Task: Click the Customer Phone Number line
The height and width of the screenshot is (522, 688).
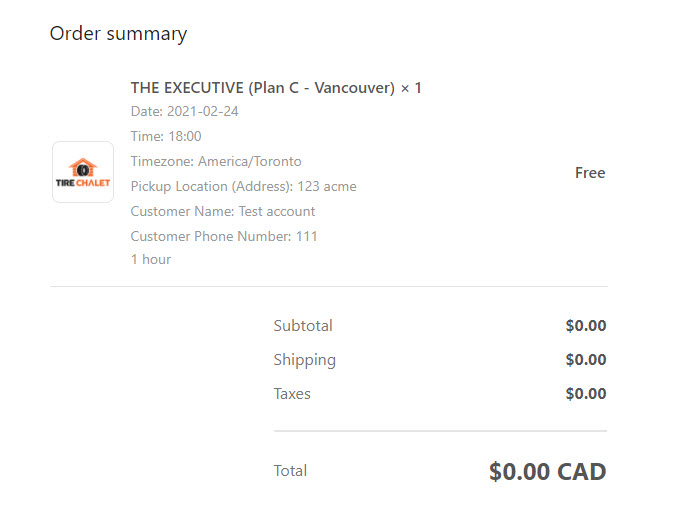Action: [x=224, y=236]
